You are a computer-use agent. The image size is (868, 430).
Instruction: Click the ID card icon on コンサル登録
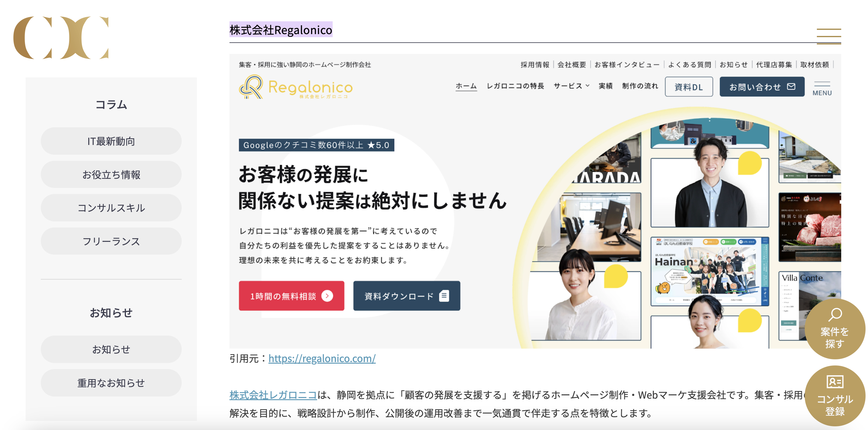coord(835,382)
